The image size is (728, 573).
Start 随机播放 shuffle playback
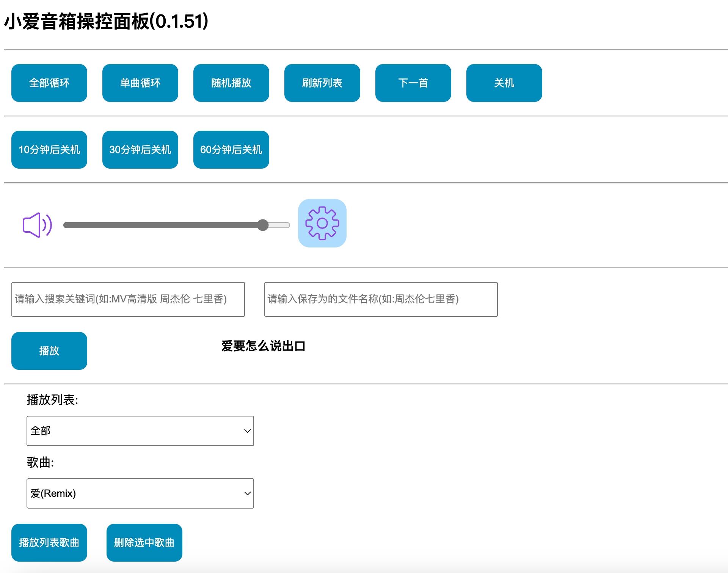coord(231,83)
